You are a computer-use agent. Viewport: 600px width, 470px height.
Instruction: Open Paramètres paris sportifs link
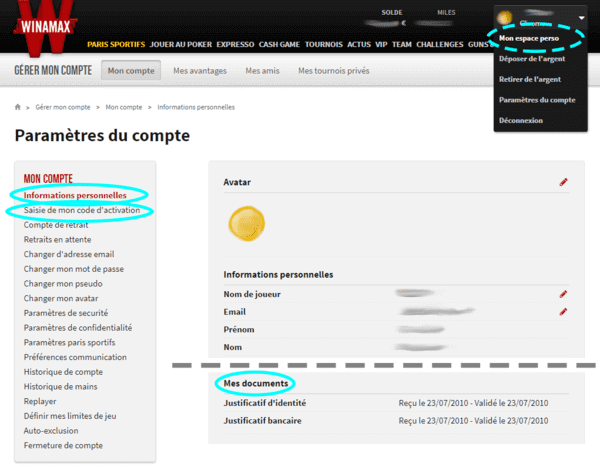[x=69, y=343]
